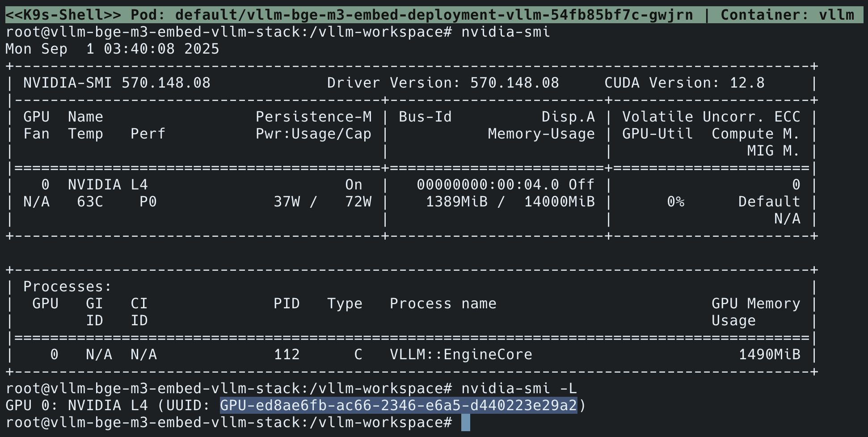The width and height of the screenshot is (868, 437).
Task: Click the 'nvidia-smi' command on first prompt
Action: (506, 32)
